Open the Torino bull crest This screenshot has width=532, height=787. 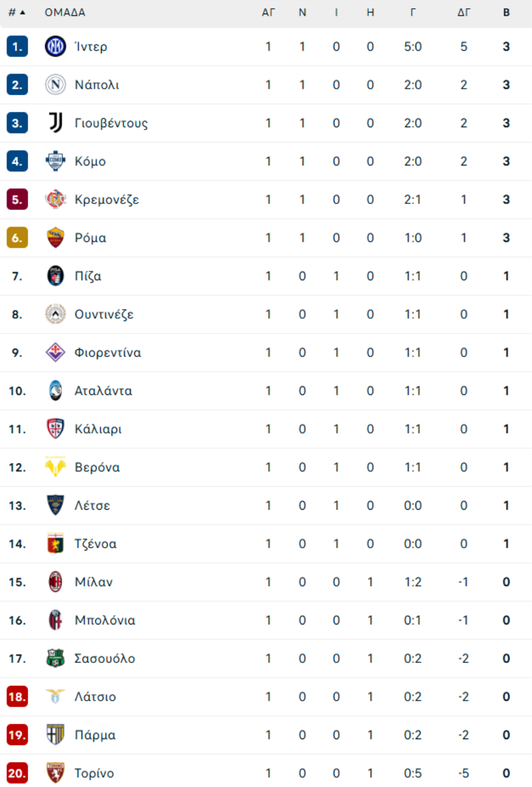click(x=56, y=773)
